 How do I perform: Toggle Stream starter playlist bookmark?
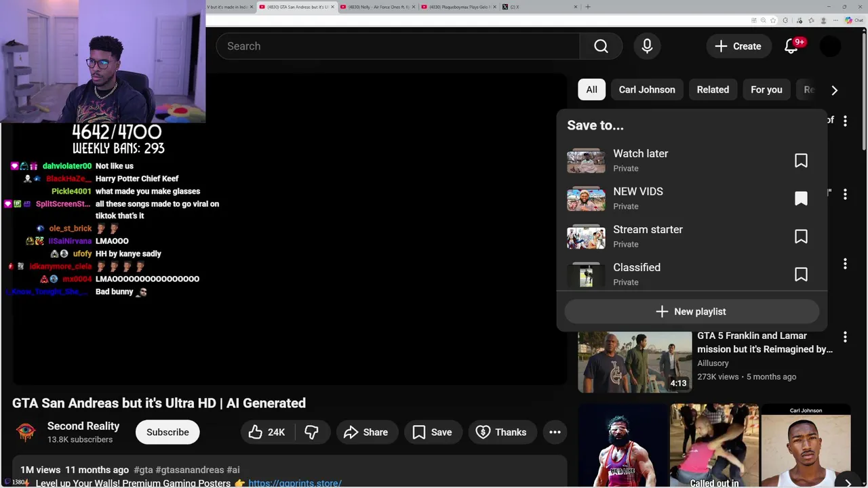click(801, 237)
